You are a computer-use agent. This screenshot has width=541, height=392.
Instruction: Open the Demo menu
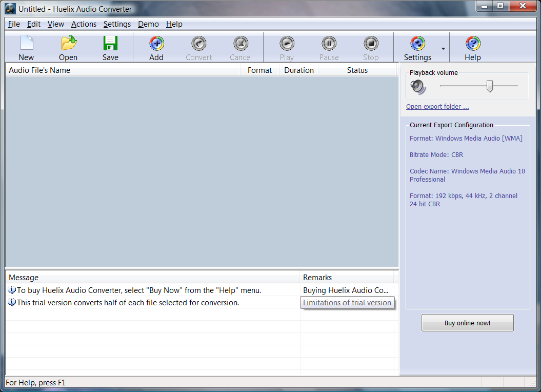click(x=148, y=24)
